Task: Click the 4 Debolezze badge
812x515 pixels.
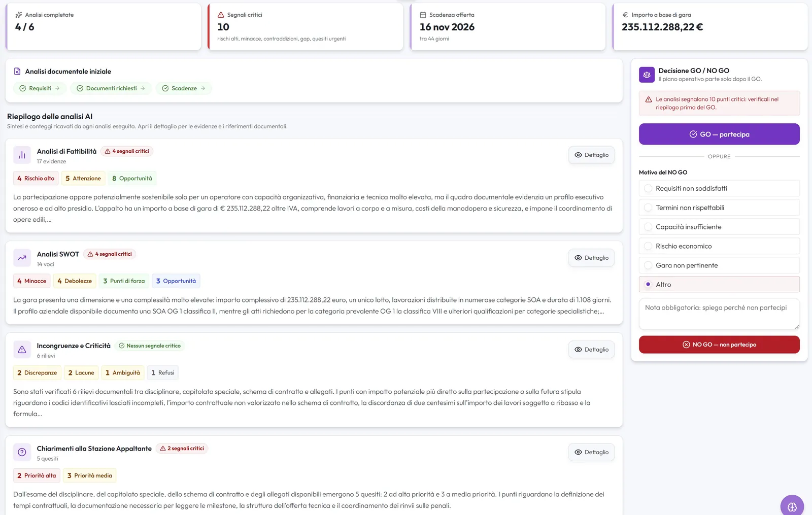Action: coord(75,281)
